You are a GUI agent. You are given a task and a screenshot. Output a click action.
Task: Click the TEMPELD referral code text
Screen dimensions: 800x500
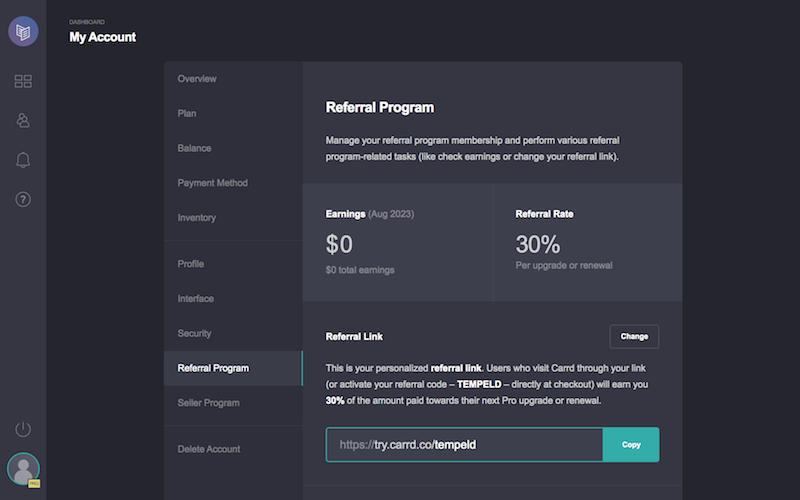(x=479, y=384)
